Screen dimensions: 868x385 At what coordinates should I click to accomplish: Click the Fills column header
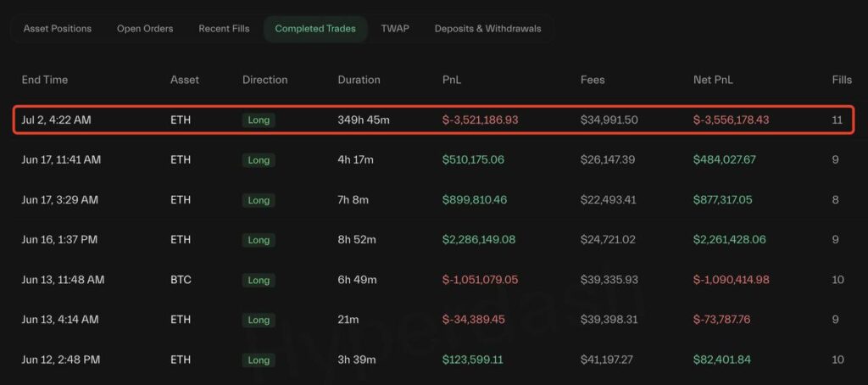tap(842, 80)
